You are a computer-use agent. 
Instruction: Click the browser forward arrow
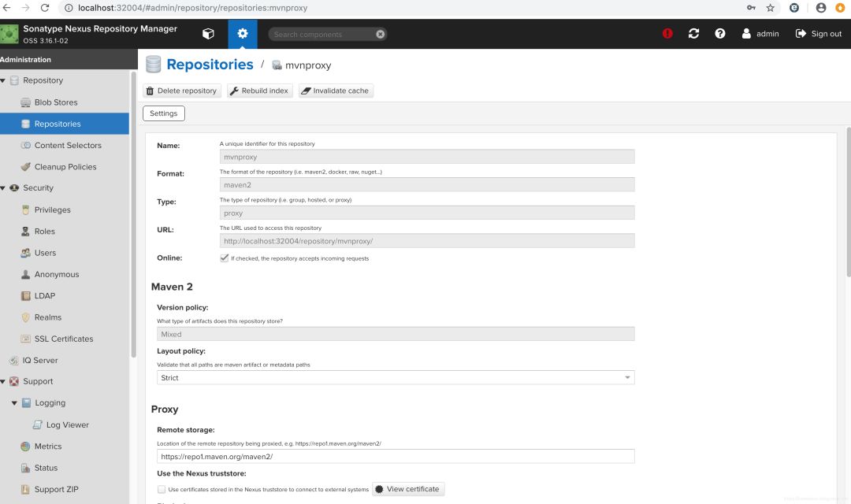click(25, 8)
